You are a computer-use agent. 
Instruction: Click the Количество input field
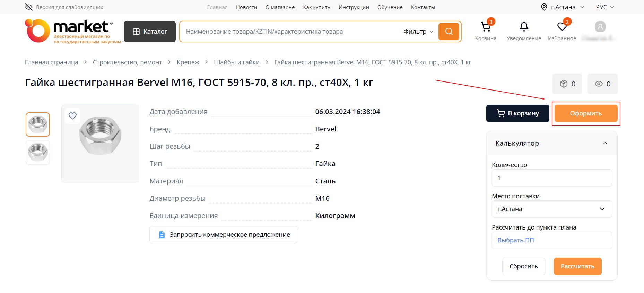551,178
